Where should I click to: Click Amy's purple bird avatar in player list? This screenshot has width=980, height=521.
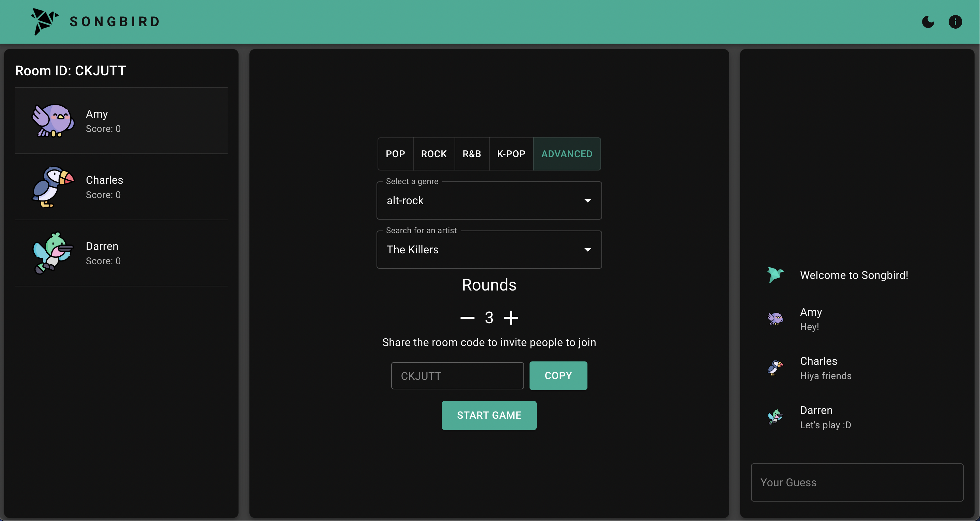pyautogui.click(x=53, y=121)
